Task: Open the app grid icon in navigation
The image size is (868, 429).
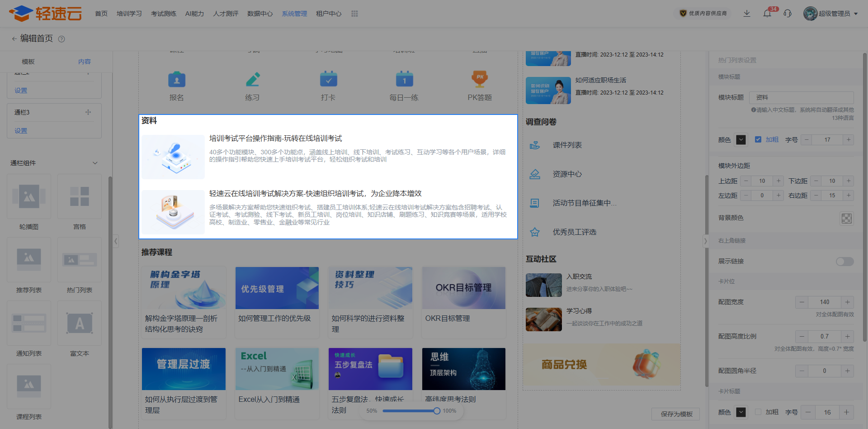Action: pos(354,14)
